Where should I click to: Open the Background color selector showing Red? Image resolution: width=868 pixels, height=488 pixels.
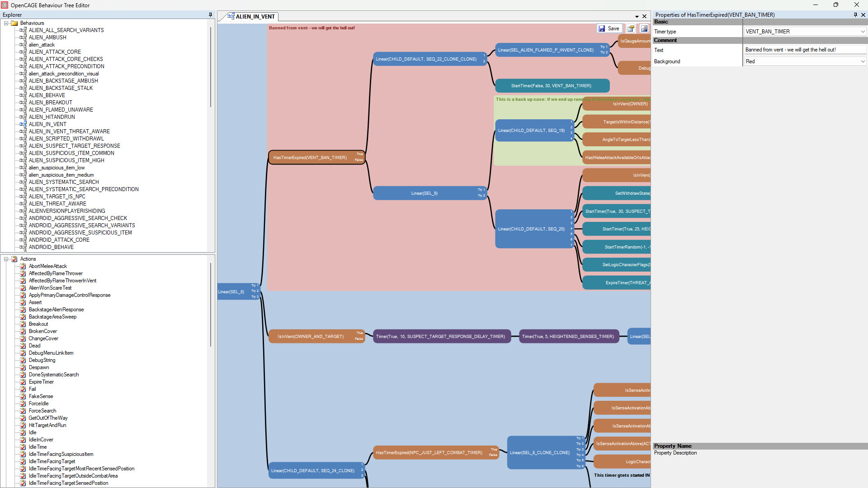863,61
